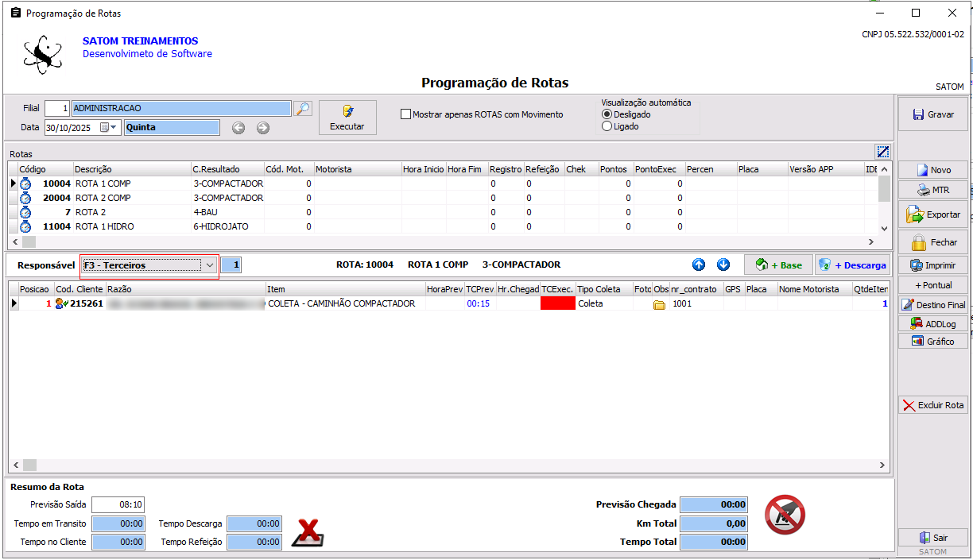Select Desligado automatic visualization option
The width and height of the screenshot is (973, 560).
point(607,114)
